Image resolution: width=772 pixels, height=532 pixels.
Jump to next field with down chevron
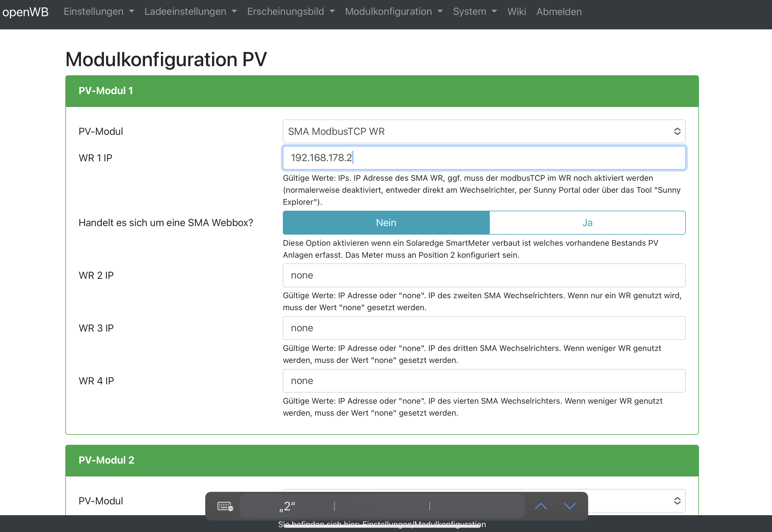coord(569,506)
